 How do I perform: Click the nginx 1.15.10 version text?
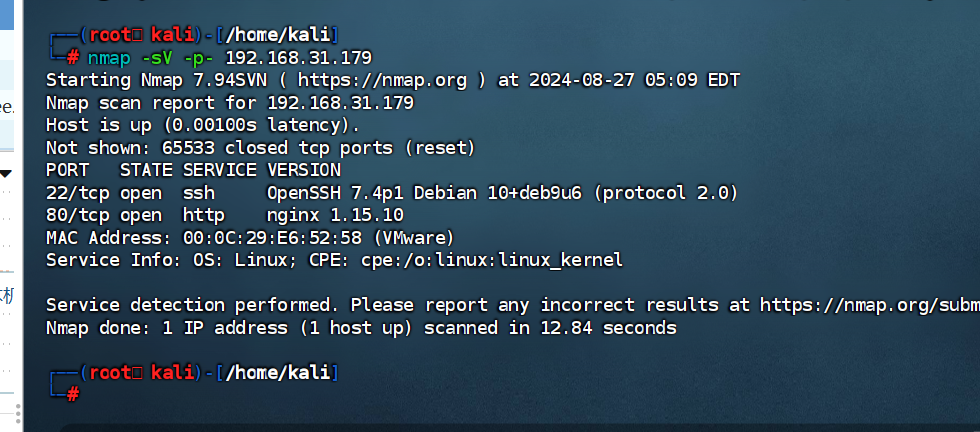[335, 215]
